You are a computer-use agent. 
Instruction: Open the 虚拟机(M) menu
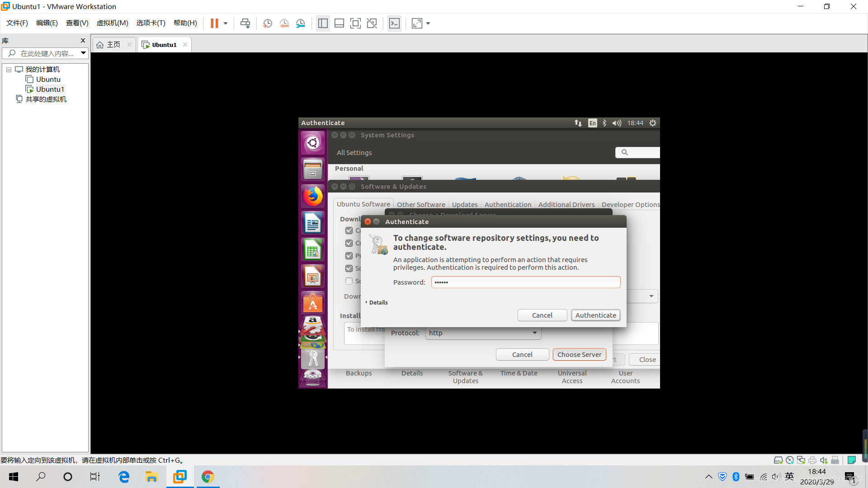click(113, 23)
